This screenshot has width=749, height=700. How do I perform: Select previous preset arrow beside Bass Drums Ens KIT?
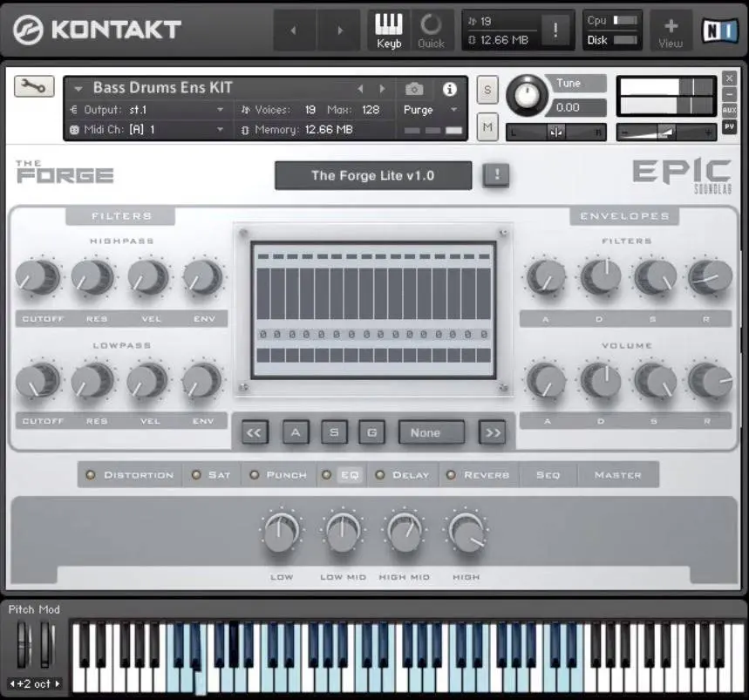coord(361,89)
